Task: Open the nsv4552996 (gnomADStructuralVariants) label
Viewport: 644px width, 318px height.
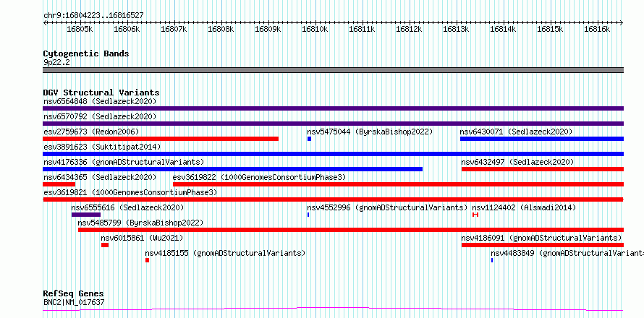Action: [387, 207]
